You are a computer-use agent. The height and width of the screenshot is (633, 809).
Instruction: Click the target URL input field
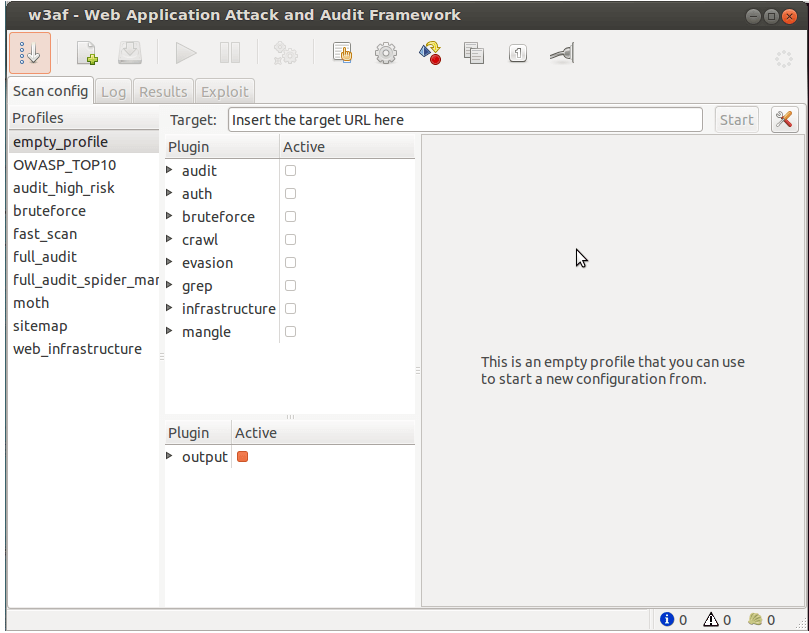point(465,120)
